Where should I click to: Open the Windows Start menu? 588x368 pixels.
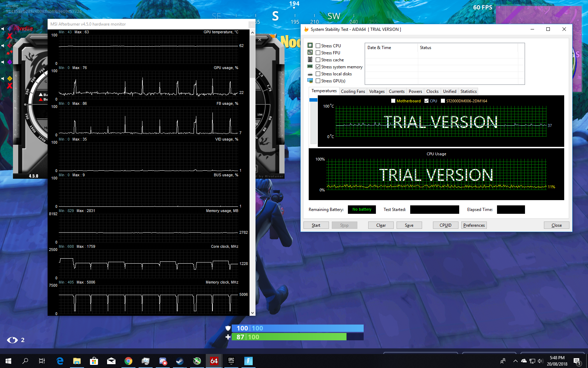tap(8, 361)
